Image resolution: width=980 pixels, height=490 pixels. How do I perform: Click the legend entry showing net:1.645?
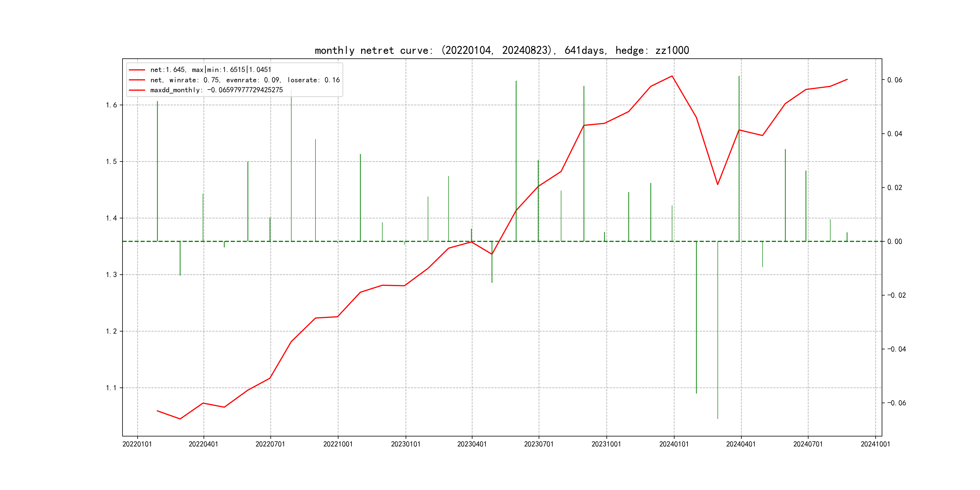[211, 70]
